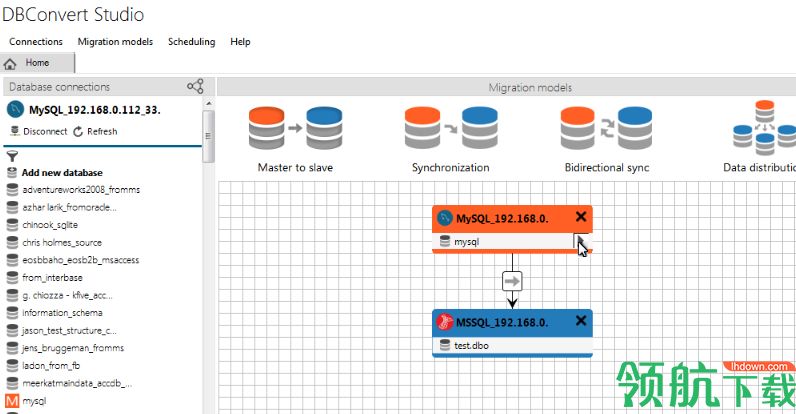
Task: Disconnect from the MySQL connection
Action: coord(39,131)
